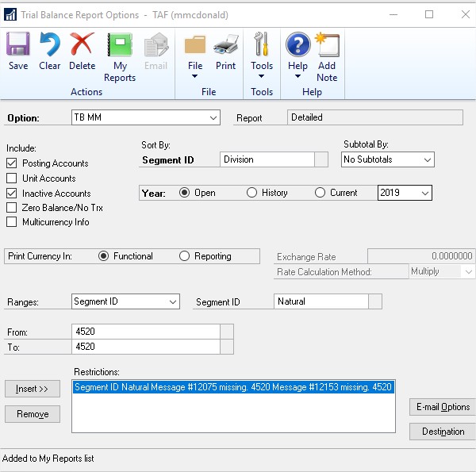Enable Zero Balance/No Trx checkbox
The width and height of the screenshot is (476, 472).
point(12,208)
